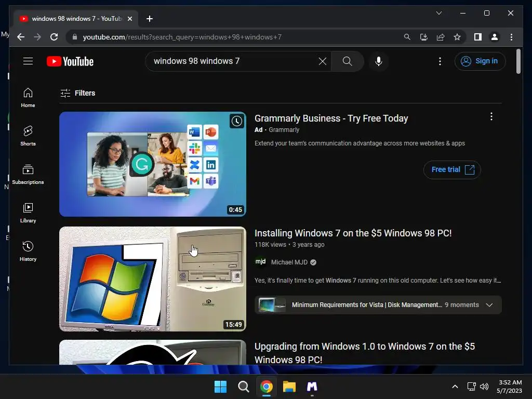Open the partially visible third video thumbnail
The height and width of the screenshot is (399, 532).
point(153,352)
